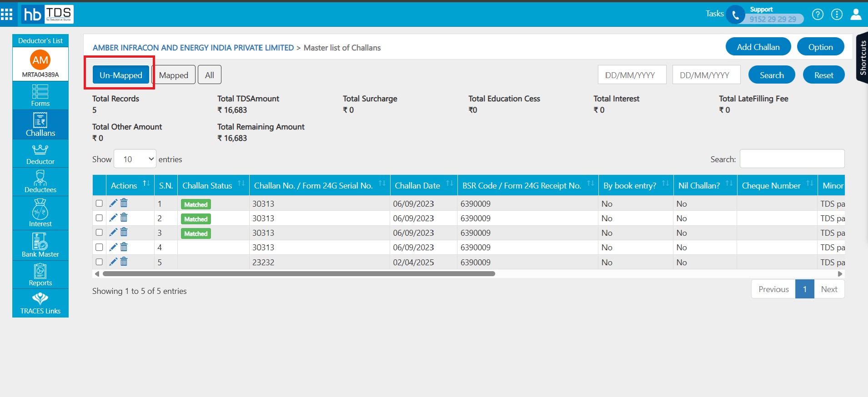Click the scrollbar left arrow

96,274
